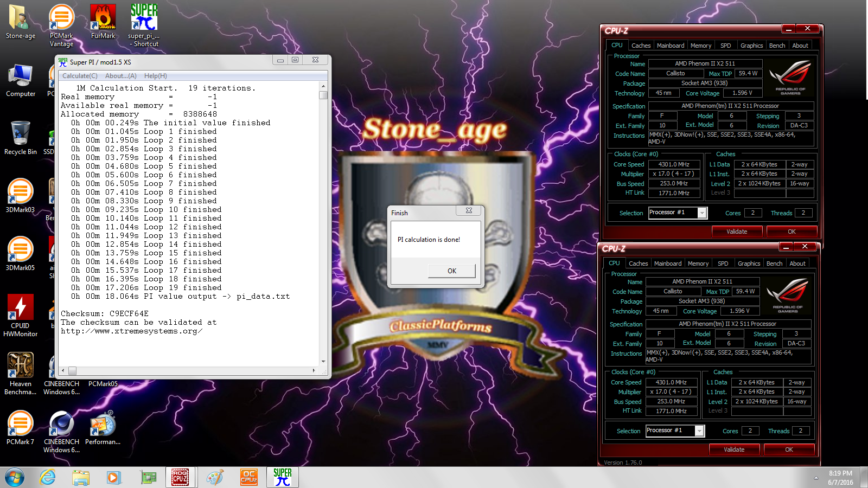
Task: Open Computer desktop icon
Action: point(21,80)
